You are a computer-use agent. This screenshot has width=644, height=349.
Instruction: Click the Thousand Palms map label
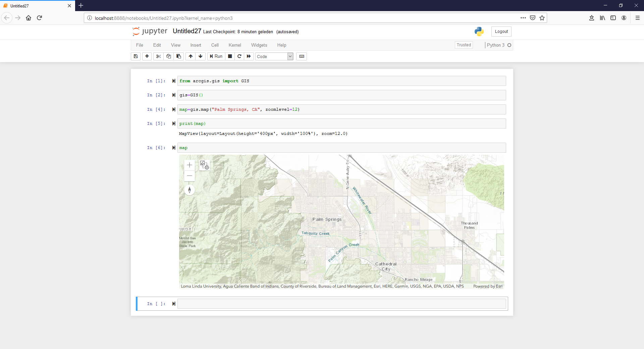(x=469, y=226)
